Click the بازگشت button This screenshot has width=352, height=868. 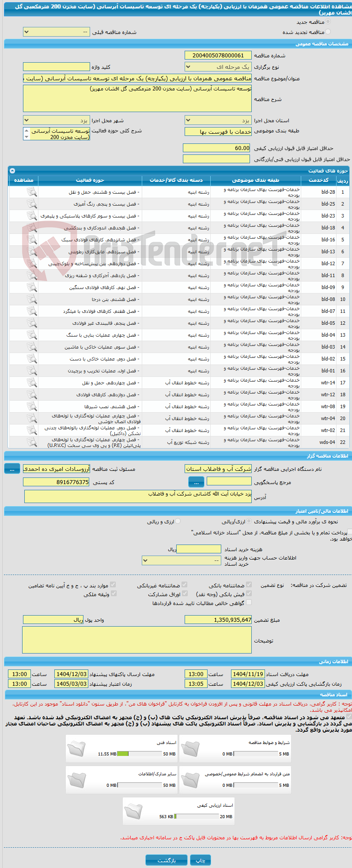pos(167,860)
